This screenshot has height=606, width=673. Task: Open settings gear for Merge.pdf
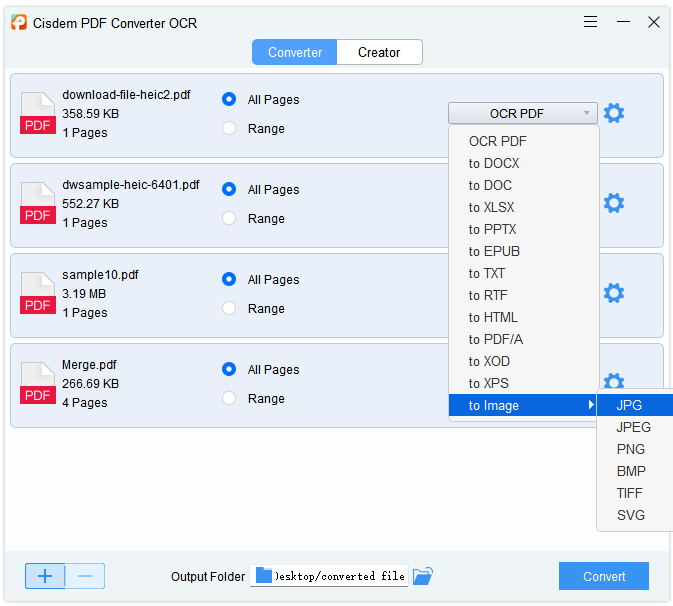pyautogui.click(x=614, y=381)
